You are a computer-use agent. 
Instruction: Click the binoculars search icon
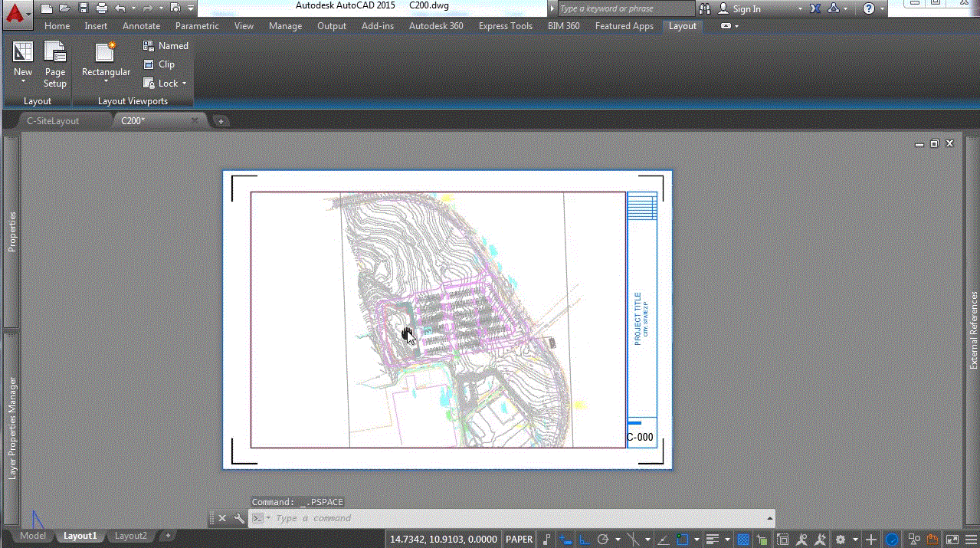(x=706, y=8)
